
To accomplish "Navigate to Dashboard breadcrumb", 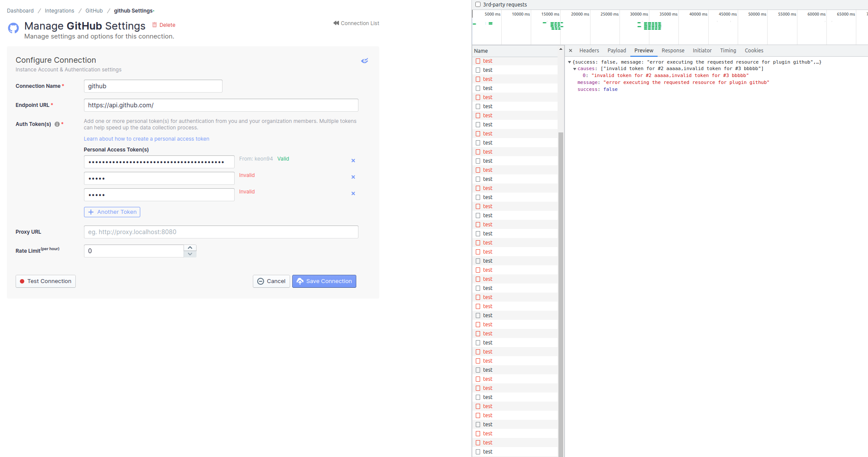I will [x=20, y=11].
